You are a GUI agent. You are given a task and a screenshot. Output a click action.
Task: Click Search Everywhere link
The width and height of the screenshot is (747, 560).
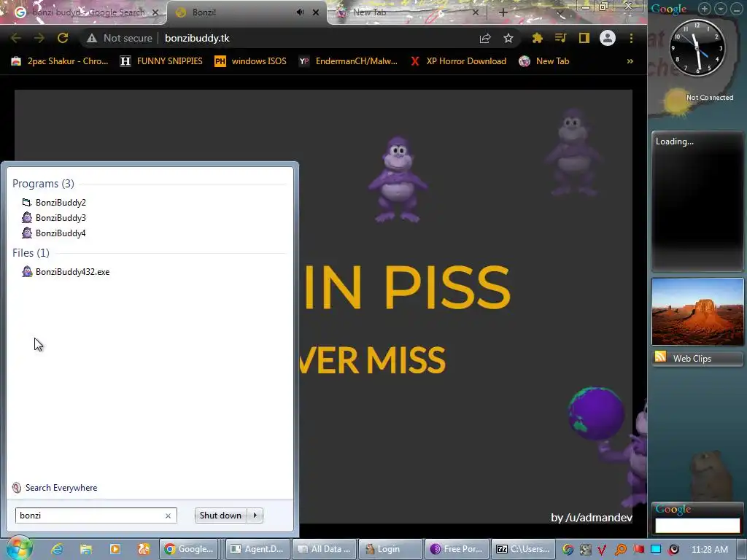[x=61, y=488]
